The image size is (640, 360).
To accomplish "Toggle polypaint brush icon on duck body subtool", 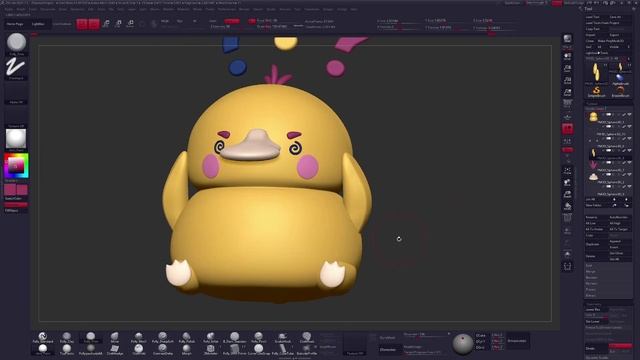I will point(624,115).
